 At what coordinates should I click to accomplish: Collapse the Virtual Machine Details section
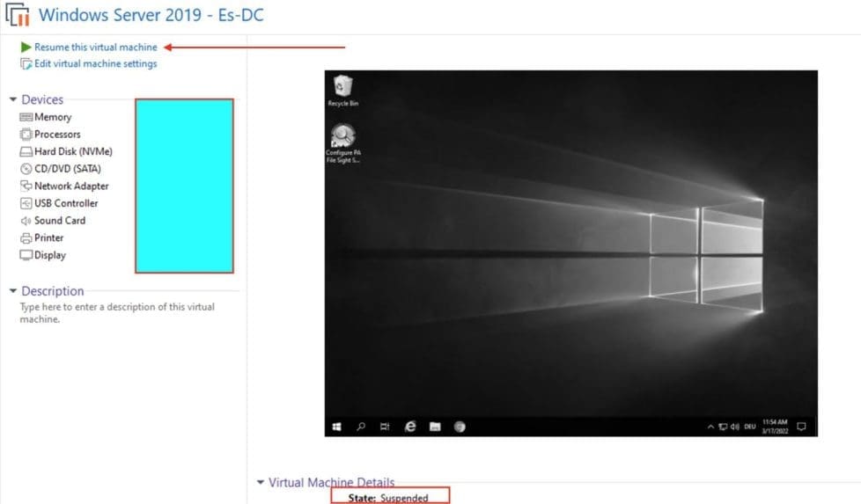260,482
